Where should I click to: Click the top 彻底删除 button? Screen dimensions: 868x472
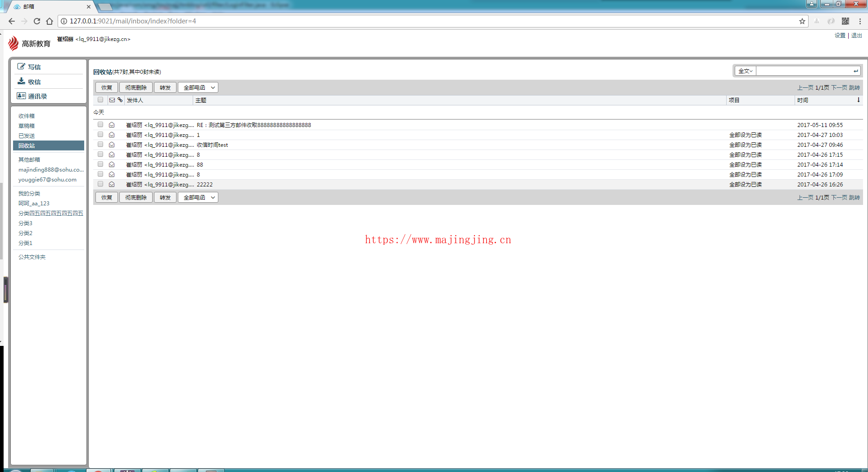(136, 87)
